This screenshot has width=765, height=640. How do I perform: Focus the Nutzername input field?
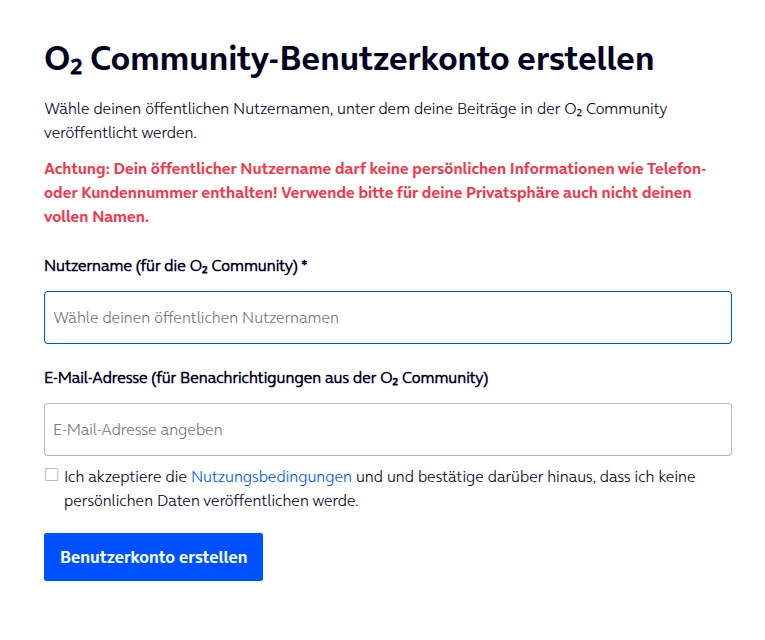pos(387,318)
